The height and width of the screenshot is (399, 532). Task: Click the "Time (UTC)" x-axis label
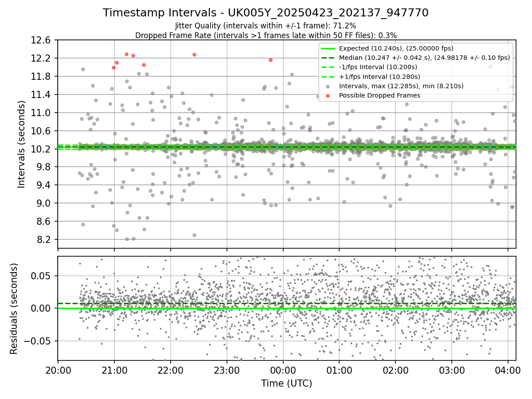(x=286, y=383)
